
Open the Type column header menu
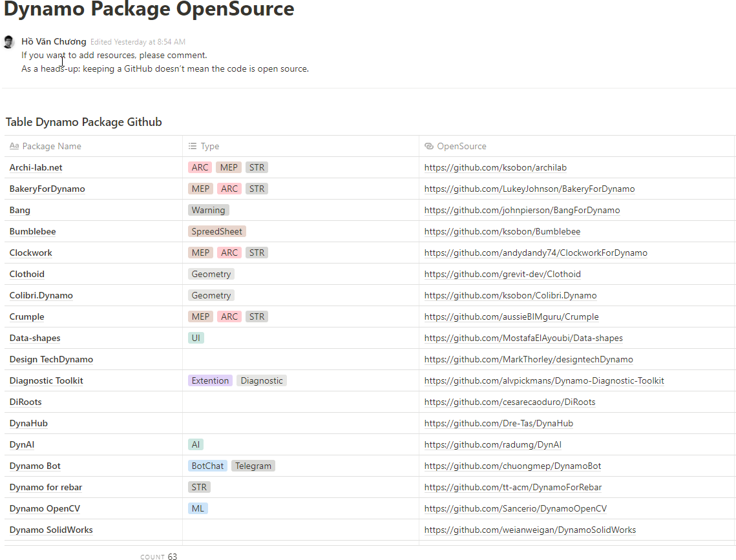(x=209, y=146)
